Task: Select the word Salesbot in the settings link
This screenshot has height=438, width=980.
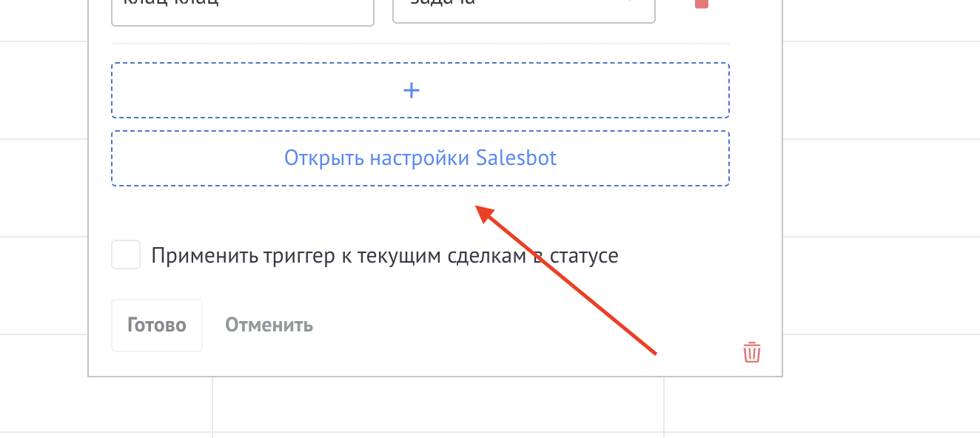Action: (517, 158)
